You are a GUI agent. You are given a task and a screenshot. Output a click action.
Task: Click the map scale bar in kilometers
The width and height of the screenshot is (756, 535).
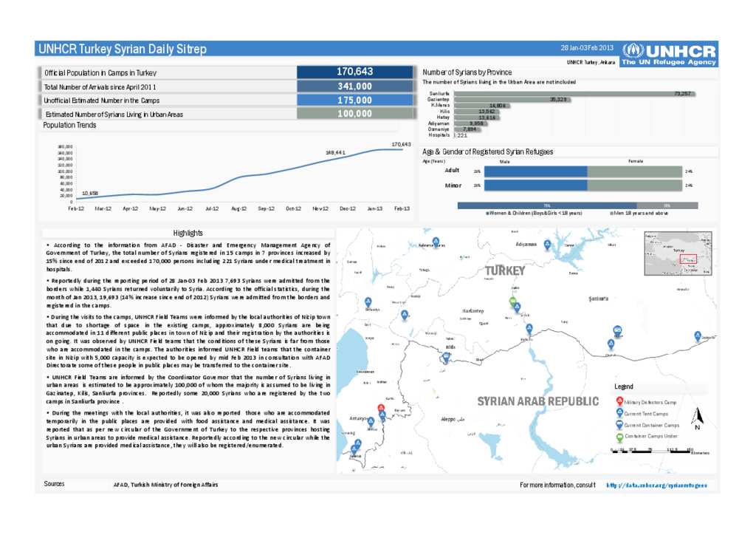[x=659, y=451]
